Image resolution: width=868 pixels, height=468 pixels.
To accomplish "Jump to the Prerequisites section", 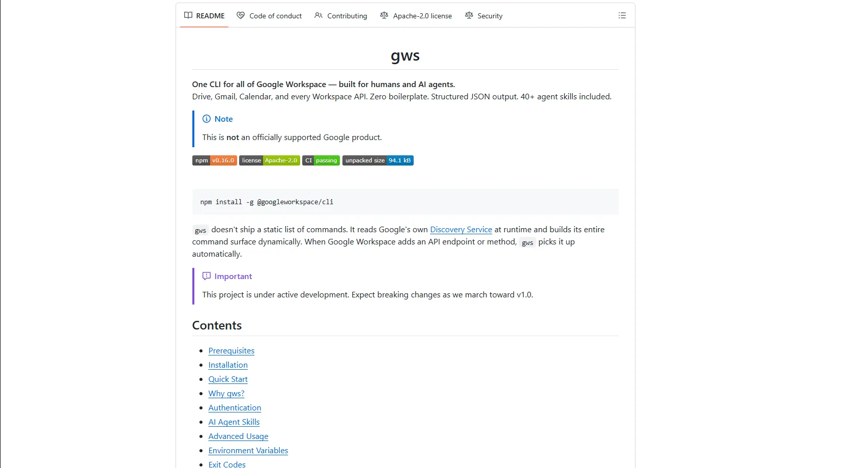I will pyautogui.click(x=232, y=350).
